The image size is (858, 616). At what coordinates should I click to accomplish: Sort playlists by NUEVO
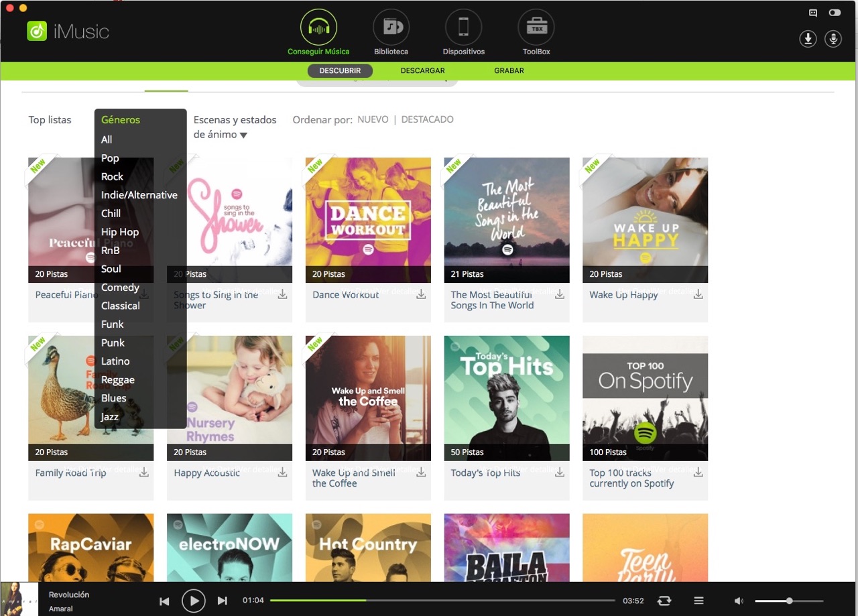click(x=373, y=119)
